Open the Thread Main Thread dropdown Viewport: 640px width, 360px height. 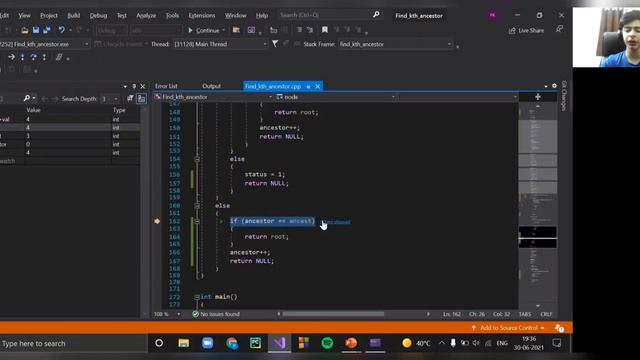265,44
